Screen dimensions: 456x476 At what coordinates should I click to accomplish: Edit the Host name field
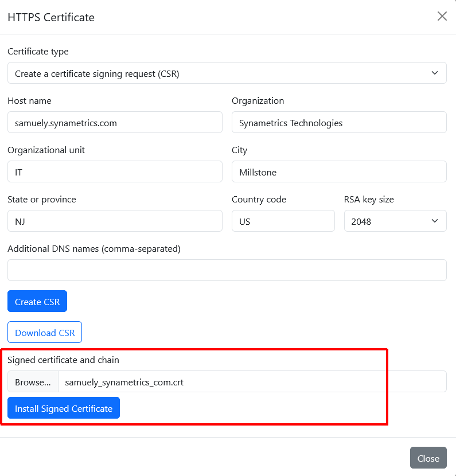115,122
